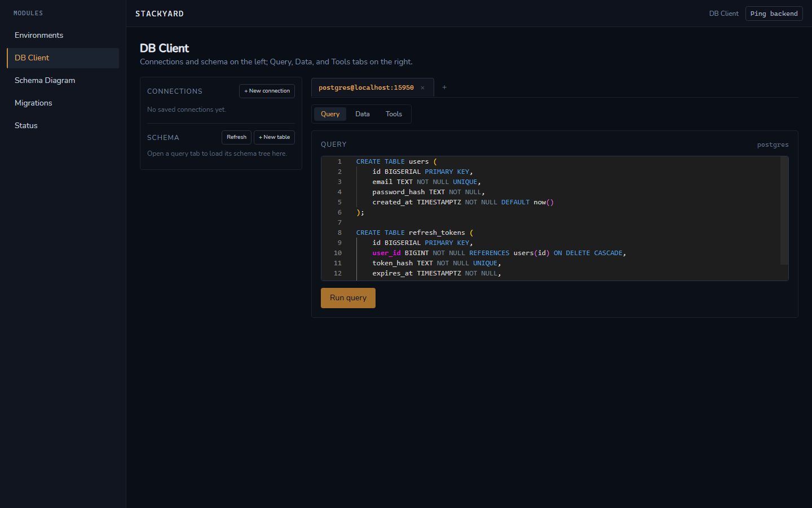This screenshot has width=812, height=508.
Task: Click 'email TEXT NOT NULL UNIQUE' line
Action: pyautogui.click(x=426, y=182)
